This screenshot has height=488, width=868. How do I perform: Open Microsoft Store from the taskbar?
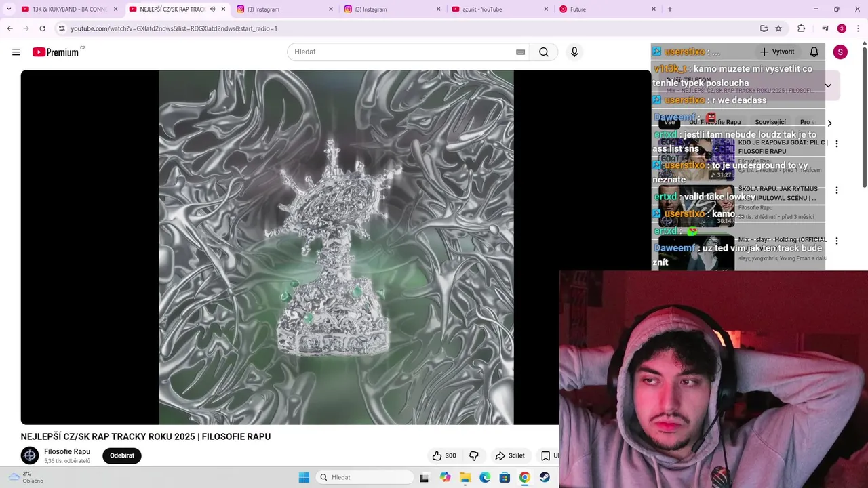coord(505,477)
